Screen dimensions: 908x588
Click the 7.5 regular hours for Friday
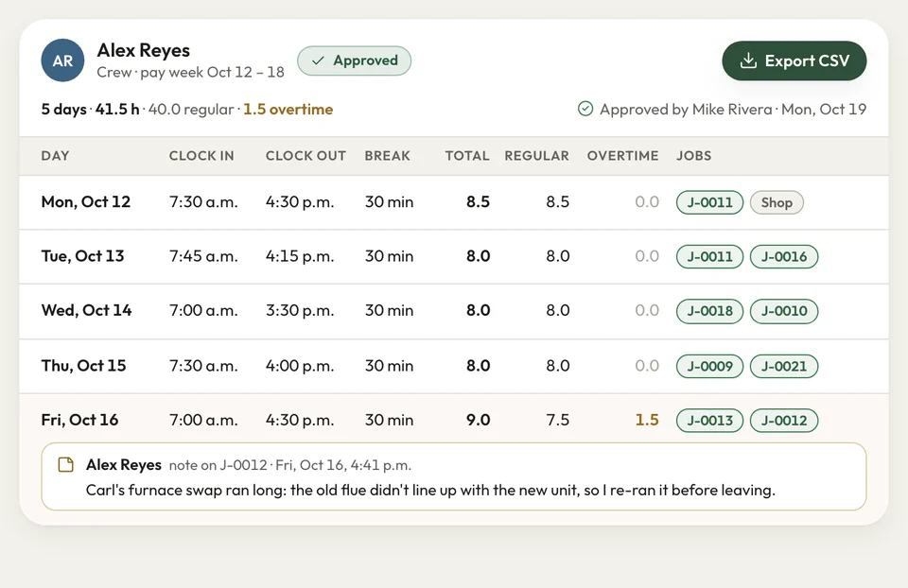point(557,420)
